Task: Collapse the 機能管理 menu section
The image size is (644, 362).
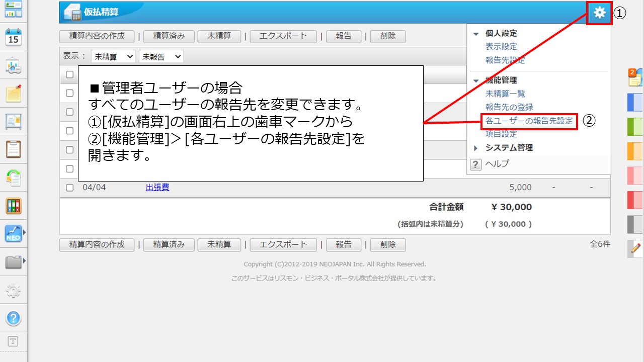Action: pyautogui.click(x=476, y=80)
